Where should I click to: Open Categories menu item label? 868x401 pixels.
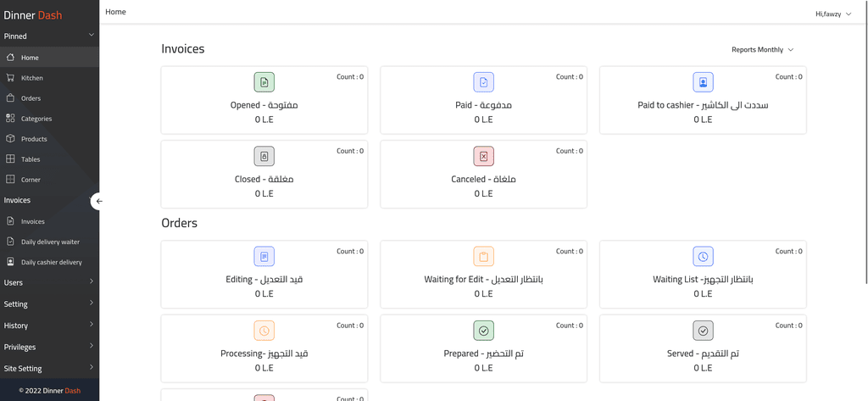point(36,119)
